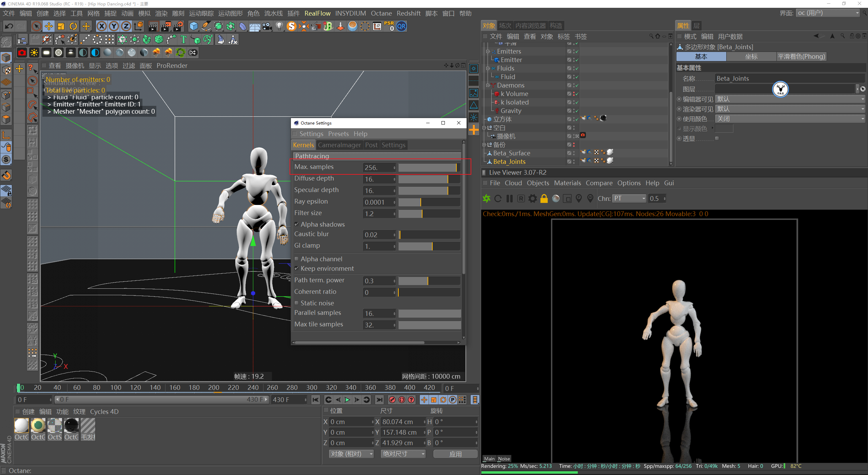868x475 pixels.
Task: Click the cube primitive icon
Action: (194, 26)
